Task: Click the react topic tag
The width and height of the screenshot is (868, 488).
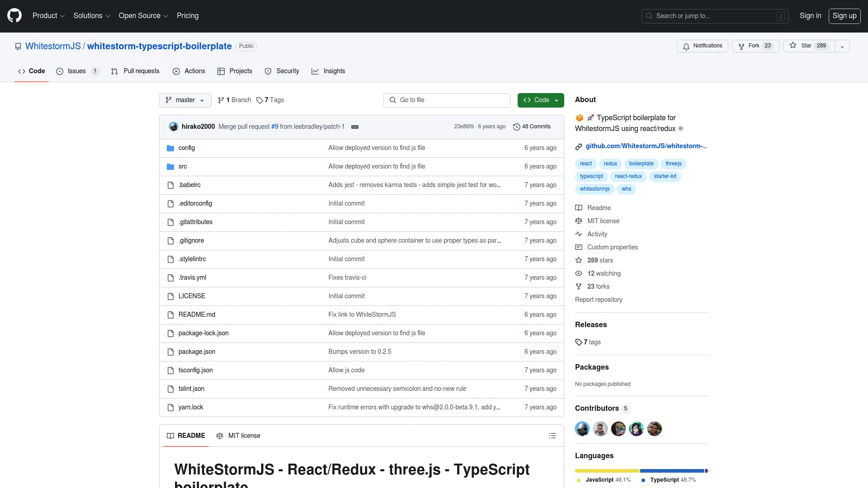Action: click(586, 164)
